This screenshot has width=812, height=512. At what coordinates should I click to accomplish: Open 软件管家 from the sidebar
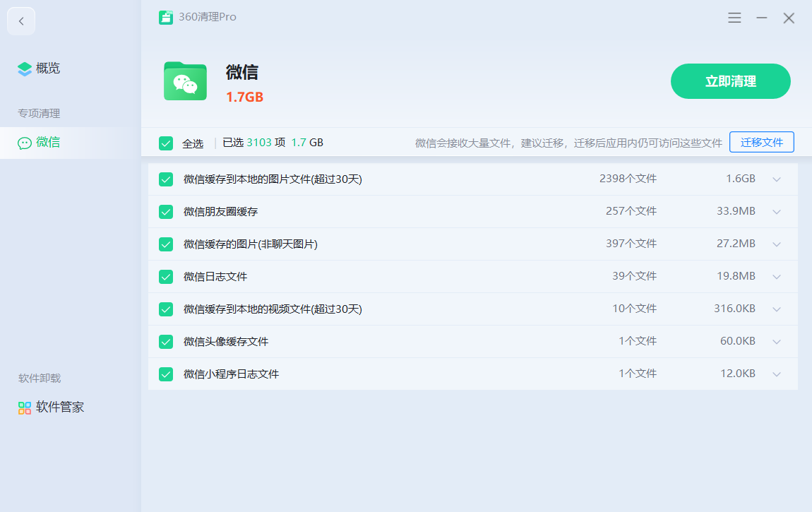(x=60, y=407)
